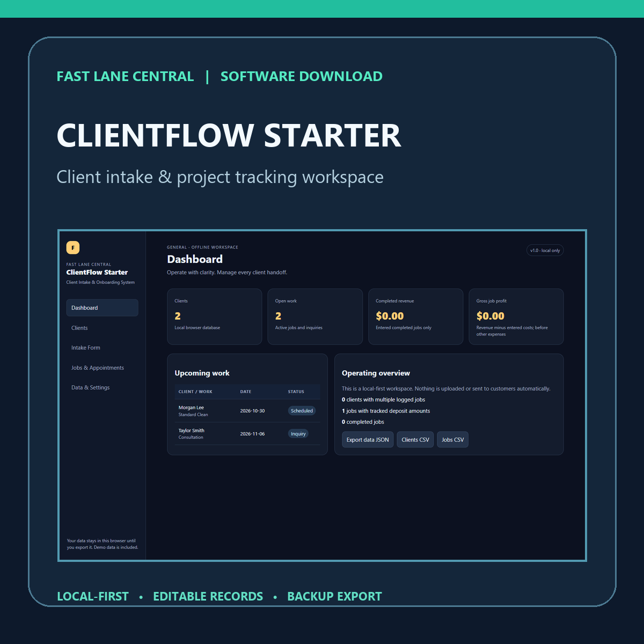Click the 'completed jobs' line
The height and width of the screenshot is (644, 644).
[x=363, y=422]
